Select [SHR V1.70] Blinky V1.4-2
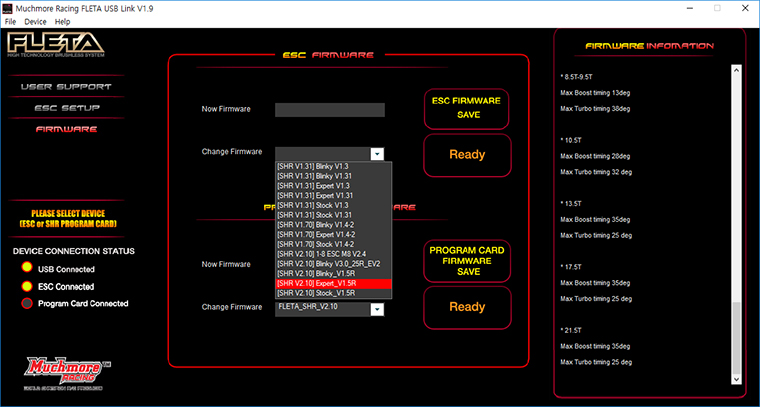 pyautogui.click(x=333, y=225)
